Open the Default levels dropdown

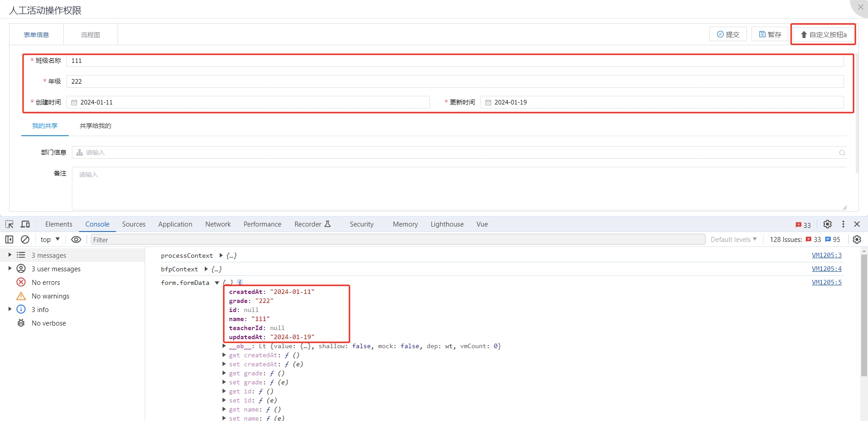pyautogui.click(x=733, y=240)
